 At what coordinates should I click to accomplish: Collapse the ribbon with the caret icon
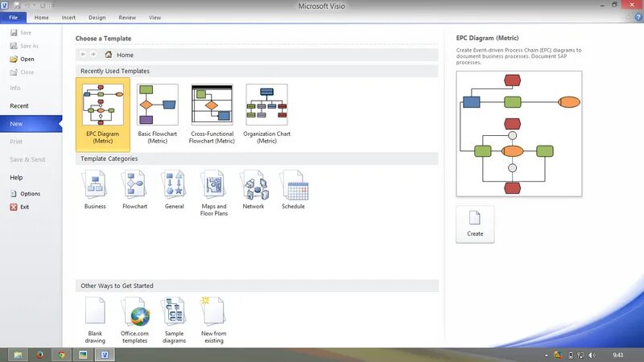pyautogui.click(x=628, y=18)
